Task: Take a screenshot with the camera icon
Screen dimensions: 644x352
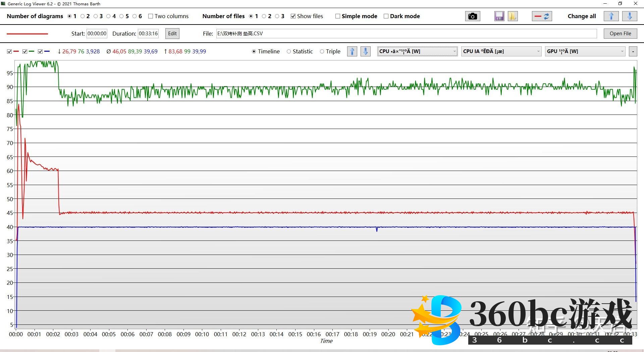Action: click(x=472, y=16)
